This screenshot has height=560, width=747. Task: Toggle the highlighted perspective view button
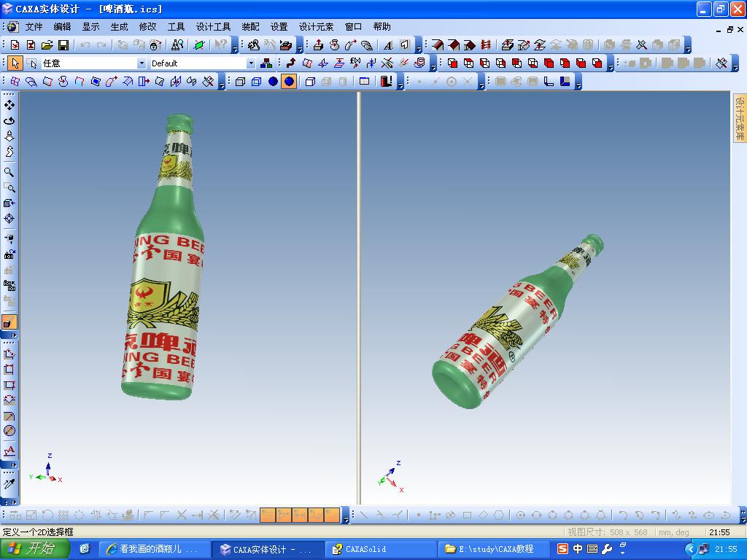pyautogui.click(x=9, y=322)
